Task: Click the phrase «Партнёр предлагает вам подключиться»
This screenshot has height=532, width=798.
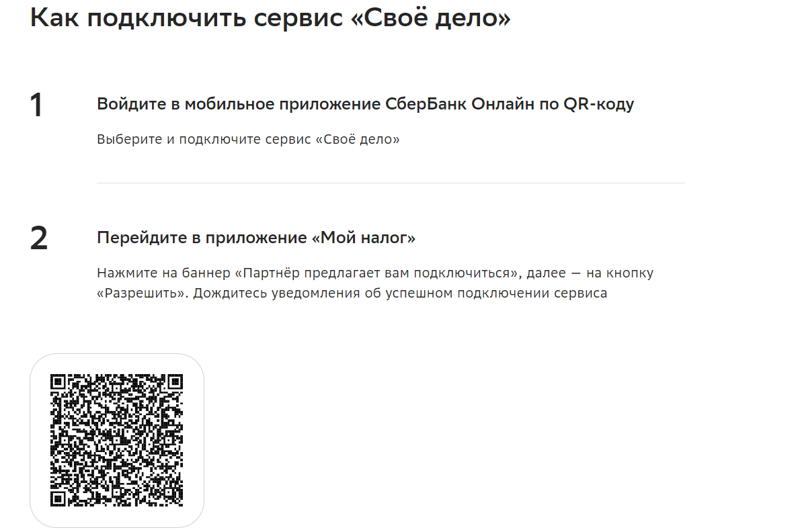Action: tap(376, 273)
